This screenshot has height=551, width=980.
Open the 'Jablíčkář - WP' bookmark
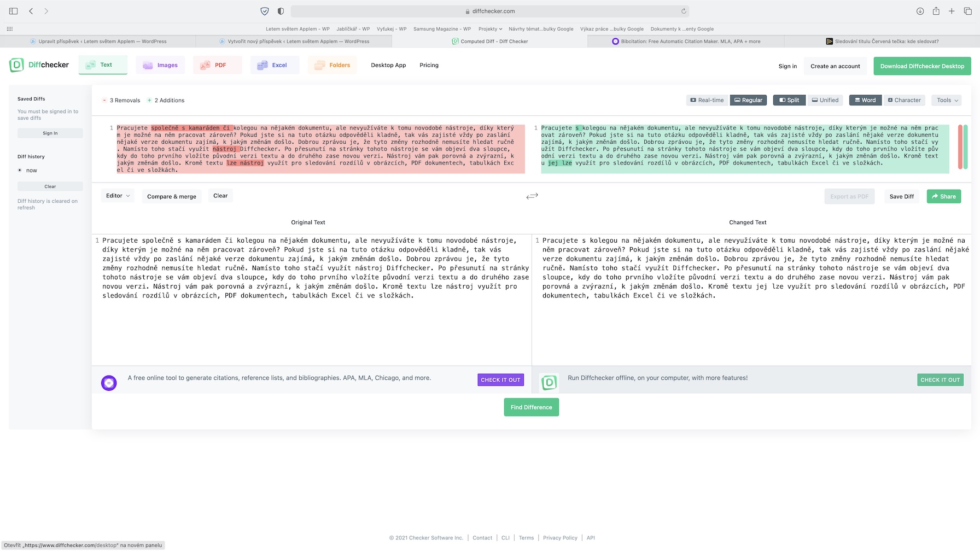[x=353, y=29]
